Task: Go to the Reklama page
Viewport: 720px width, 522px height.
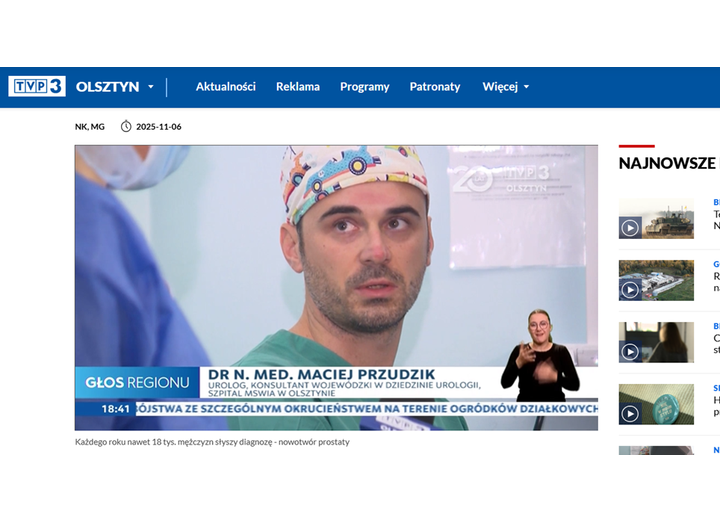Action: (298, 87)
